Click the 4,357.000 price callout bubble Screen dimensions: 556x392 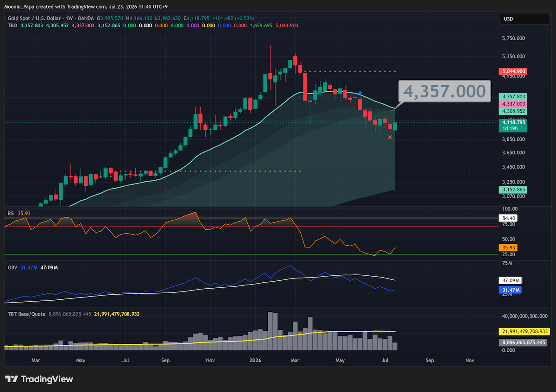tap(444, 91)
